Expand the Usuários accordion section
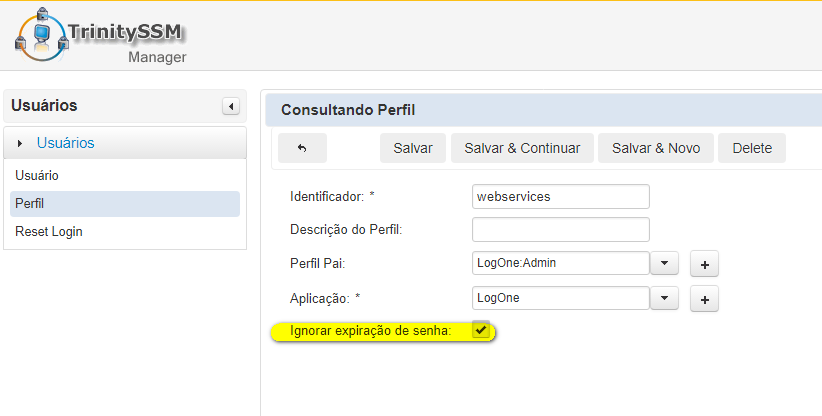This screenshot has height=416, width=822. click(66, 143)
